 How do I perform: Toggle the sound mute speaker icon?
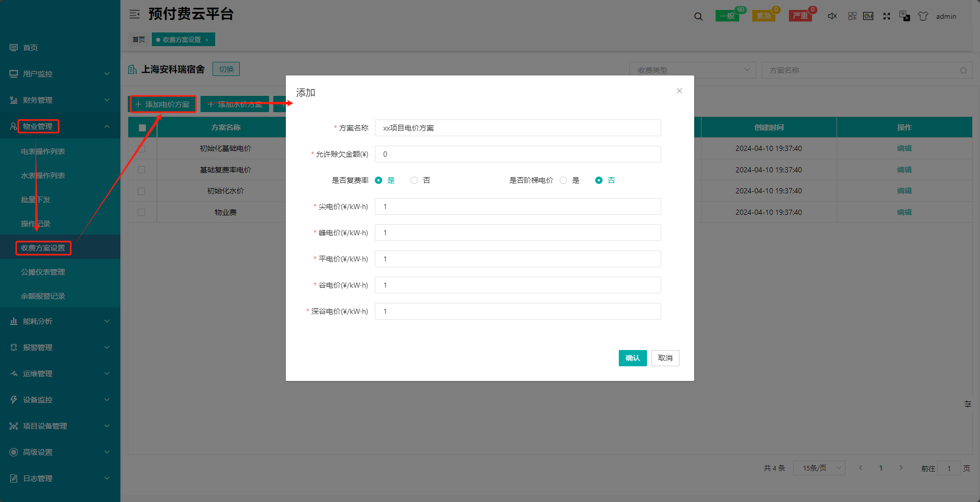click(x=832, y=16)
